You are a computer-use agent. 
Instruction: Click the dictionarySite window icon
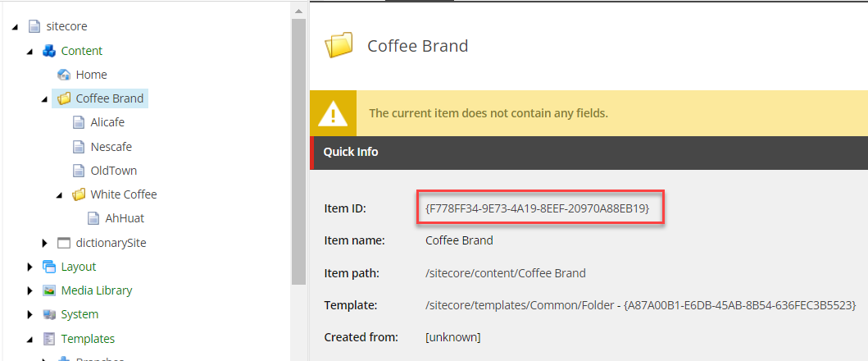pos(64,243)
